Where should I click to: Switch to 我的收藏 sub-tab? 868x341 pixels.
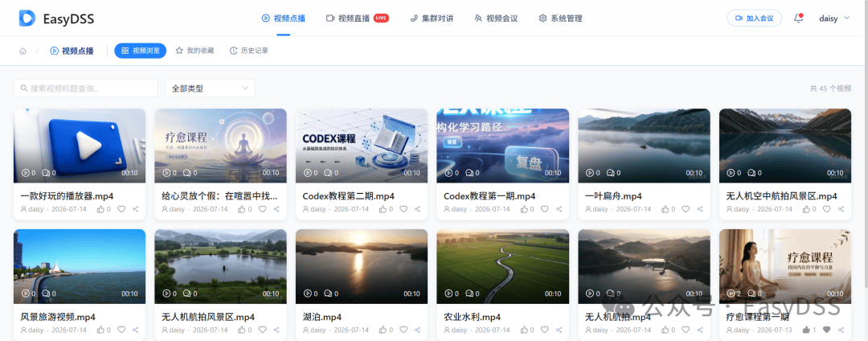[194, 51]
